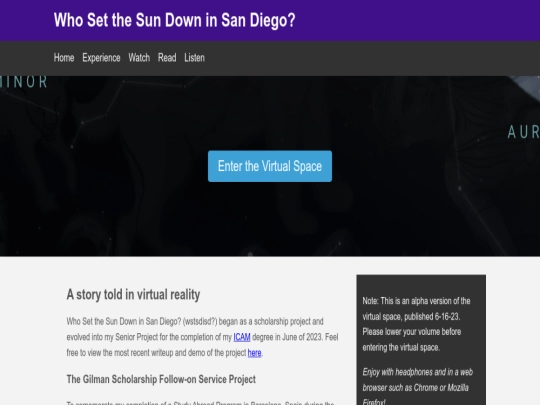Select the Watch menu item
Viewport: 540px width, 405px height.
click(x=139, y=58)
